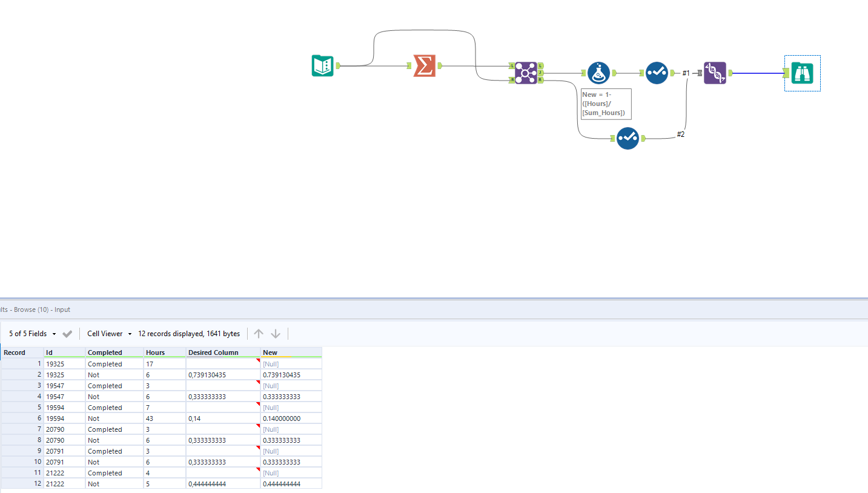Click the lower Select tool feeding connection #2
The image size is (868, 493).
point(628,138)
